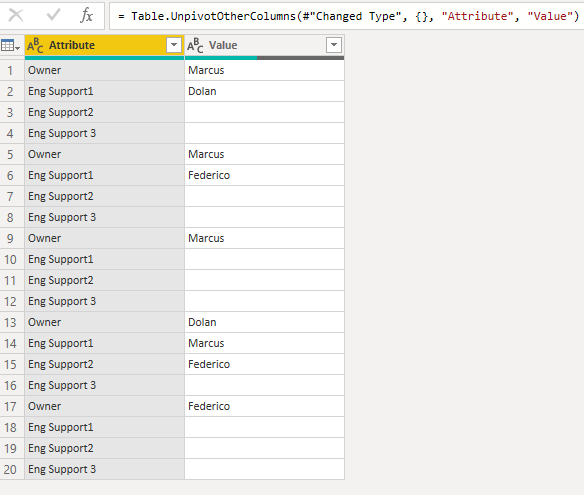Confirm the formula with checkmark icon

(x=54, y=15)
